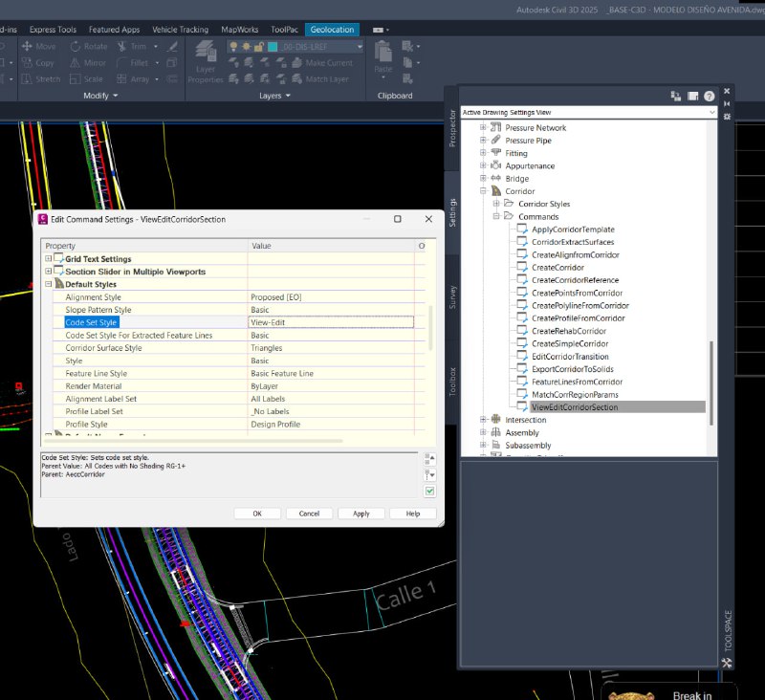The height and width of the screenshot is (700, 765).
Task: Switch to Toolbox tab in Toolspace
Action: (452, 382)
